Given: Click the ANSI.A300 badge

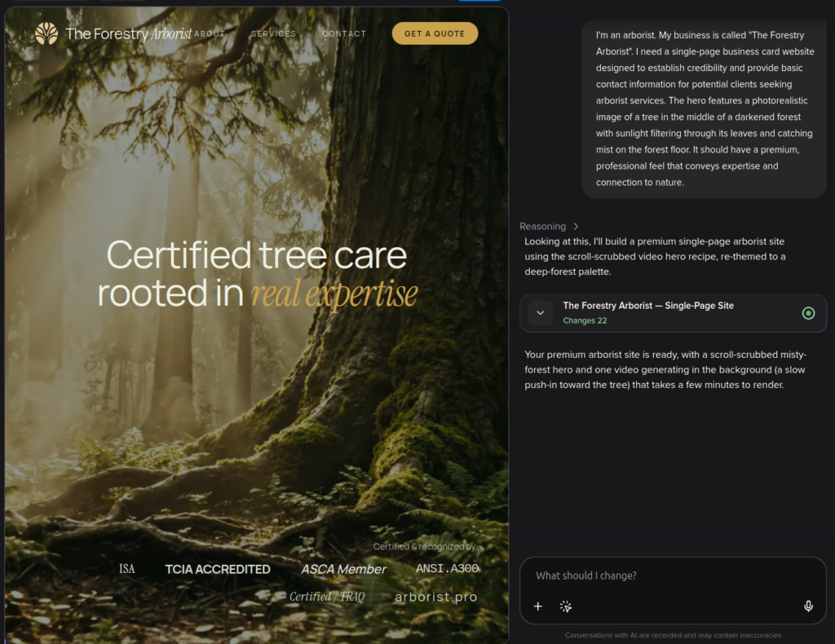Looking at the screenshot, I should tap(447, 568).
